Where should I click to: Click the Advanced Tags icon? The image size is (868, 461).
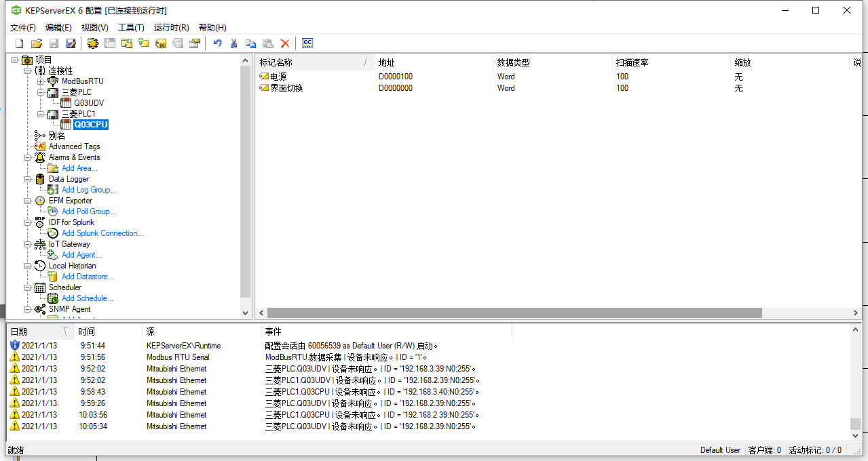coord(40,146)
